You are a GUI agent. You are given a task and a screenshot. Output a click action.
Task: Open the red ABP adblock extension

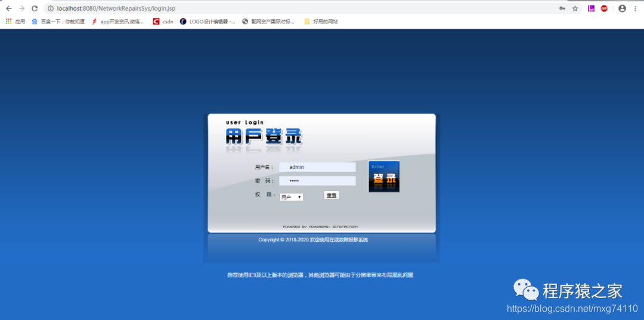[x=603, y=8]
